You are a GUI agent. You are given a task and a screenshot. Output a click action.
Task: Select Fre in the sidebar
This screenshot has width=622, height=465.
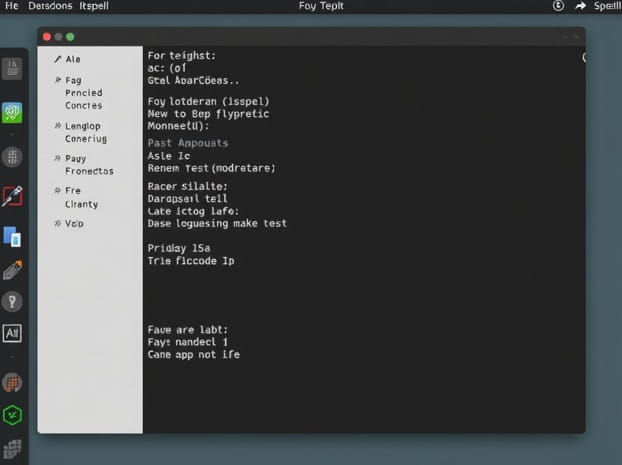tap(73, 190)
